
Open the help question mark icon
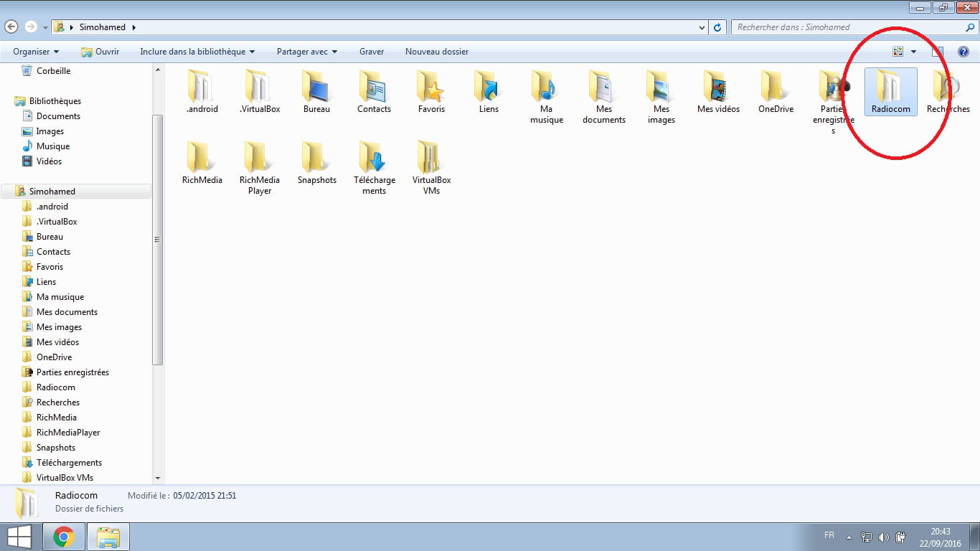click(962, 52)
